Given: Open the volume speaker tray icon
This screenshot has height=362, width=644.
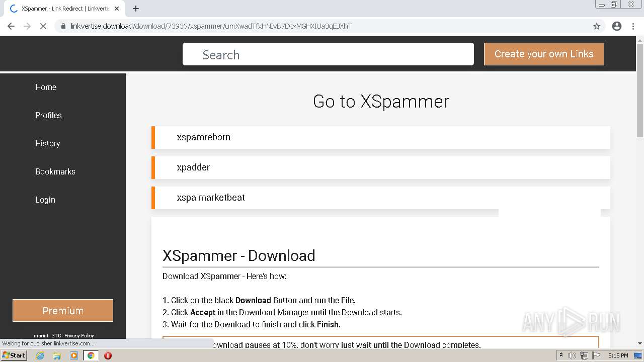Looking at the screenshot, I should 572,355.
